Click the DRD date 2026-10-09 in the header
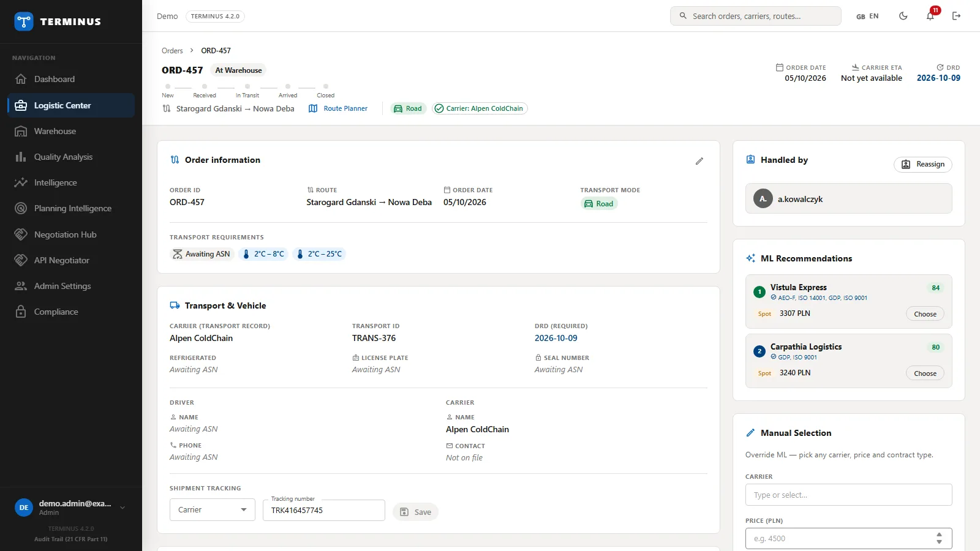 938,78
